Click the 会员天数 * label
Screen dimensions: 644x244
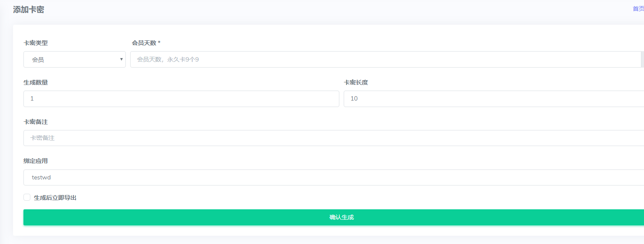pyautogui.click(x=146, y=43)
